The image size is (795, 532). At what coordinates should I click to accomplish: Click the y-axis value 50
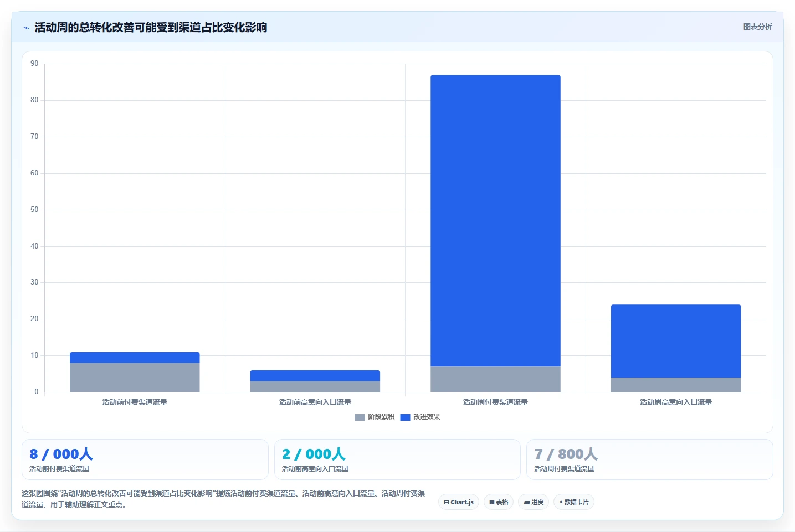click(x=34, y=210)
